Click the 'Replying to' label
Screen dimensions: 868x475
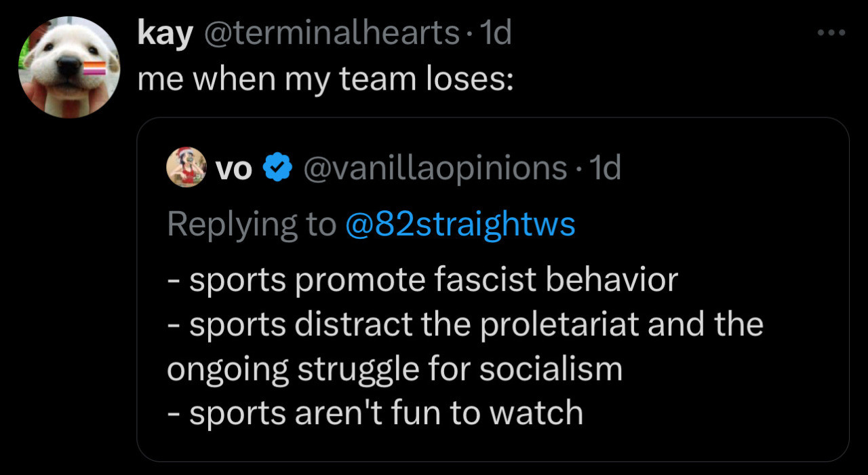[x=252, y=225]
